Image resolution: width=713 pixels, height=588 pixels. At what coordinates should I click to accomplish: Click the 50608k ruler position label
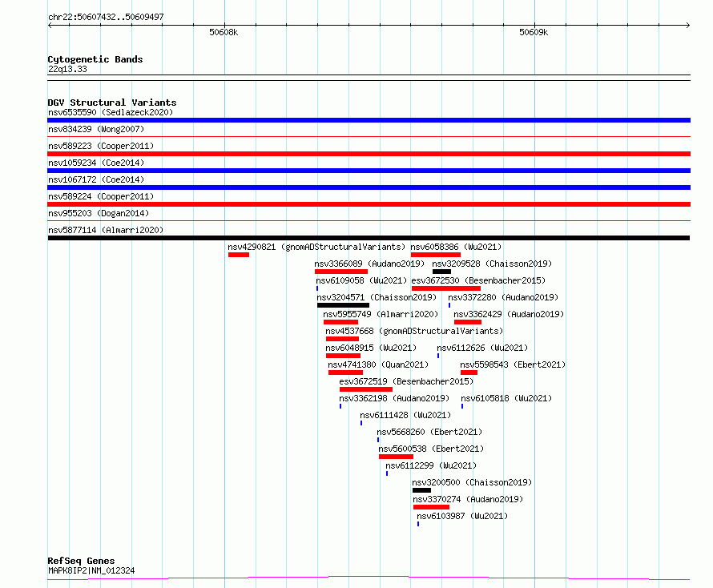pos(224,32)
